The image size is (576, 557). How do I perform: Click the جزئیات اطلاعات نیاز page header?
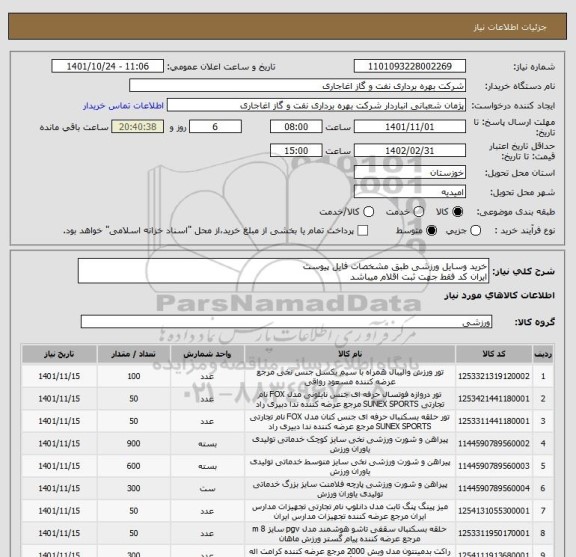(510, 27)
